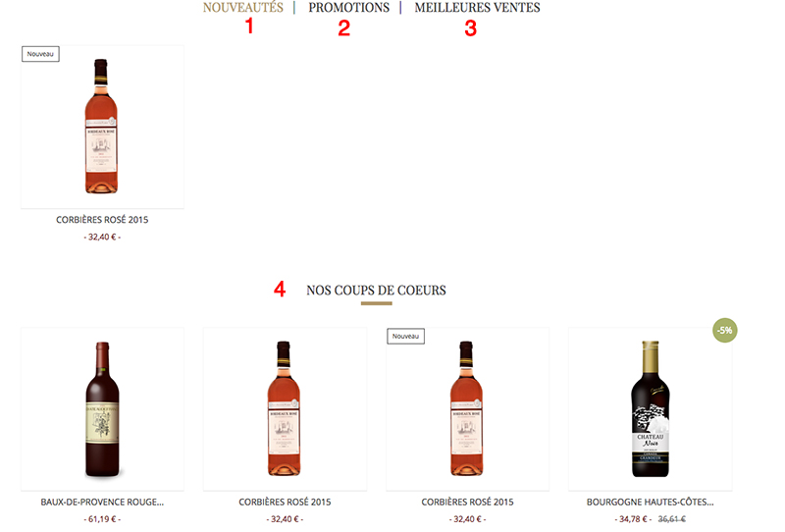The image size is (785, 532).
Task: Select the discounted 34,78 € price
Action: pyautogui.click(x=633, y=519)
